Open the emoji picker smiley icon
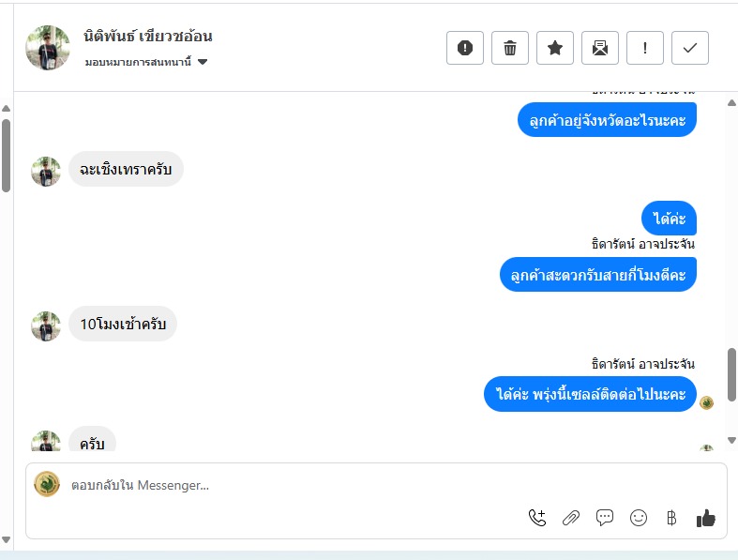This screenshot has width=738, height=560. [x=639, y=518]
